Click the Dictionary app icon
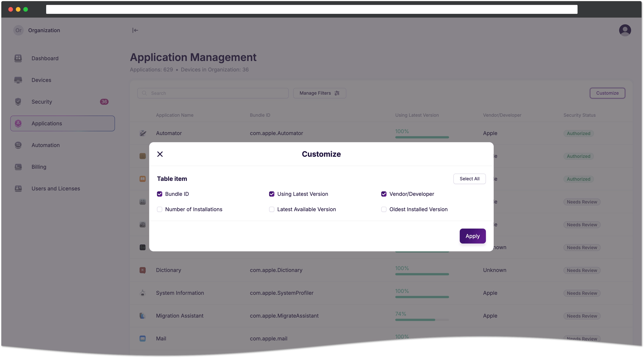Screen dimensions: 644x358 [x=143, y=270]
